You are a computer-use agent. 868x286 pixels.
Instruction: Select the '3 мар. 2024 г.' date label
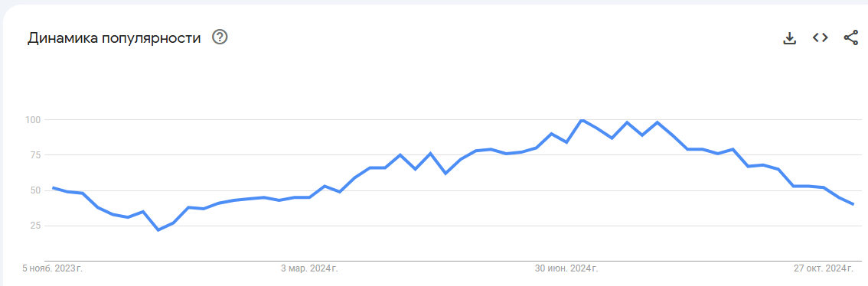click(309, 268)
